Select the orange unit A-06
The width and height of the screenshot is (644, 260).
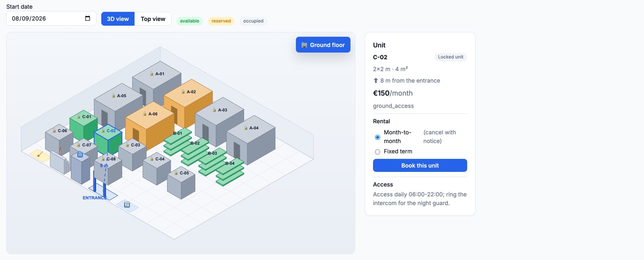pyautogui.click(x=150, y=126)
